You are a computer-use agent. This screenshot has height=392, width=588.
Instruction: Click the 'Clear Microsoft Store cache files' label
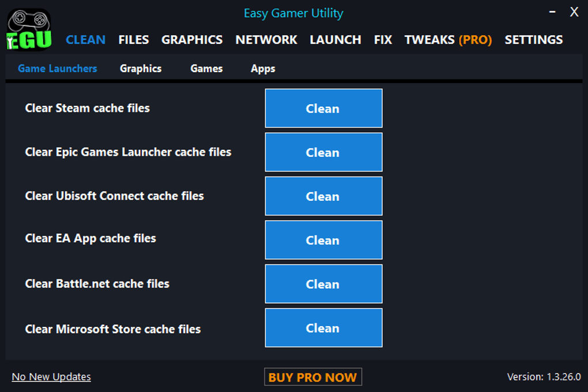(x=113, y=329)
